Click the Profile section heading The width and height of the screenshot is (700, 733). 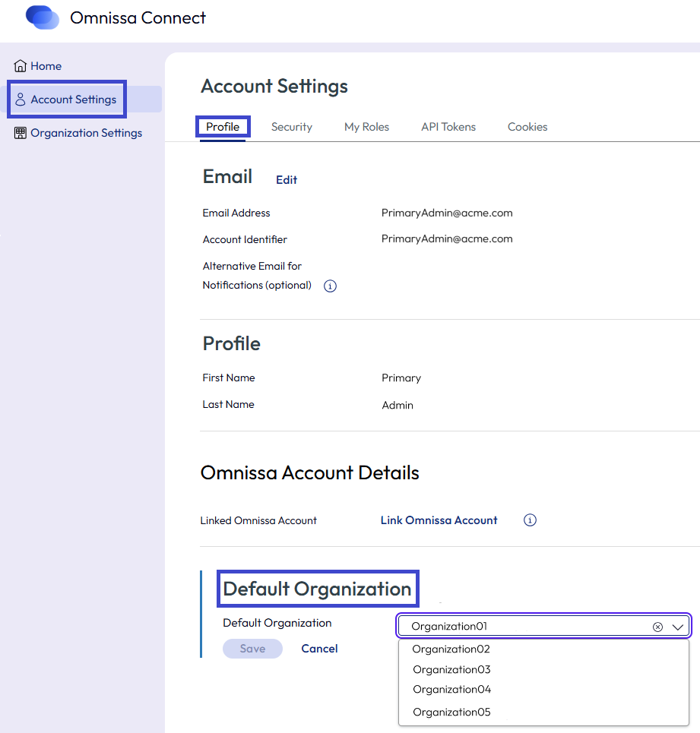pyautogui.click(x=232, y=343)
